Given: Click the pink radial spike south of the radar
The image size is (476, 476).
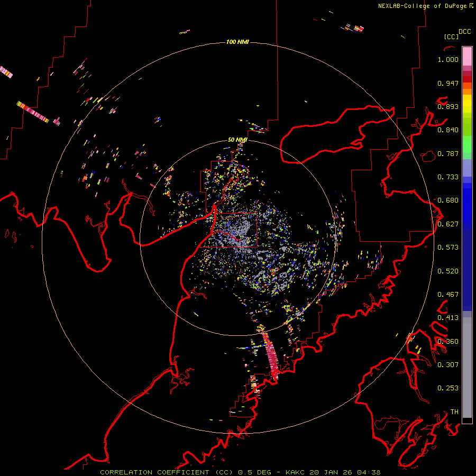Looking at the screenshot, I should [x=270, y=355].
